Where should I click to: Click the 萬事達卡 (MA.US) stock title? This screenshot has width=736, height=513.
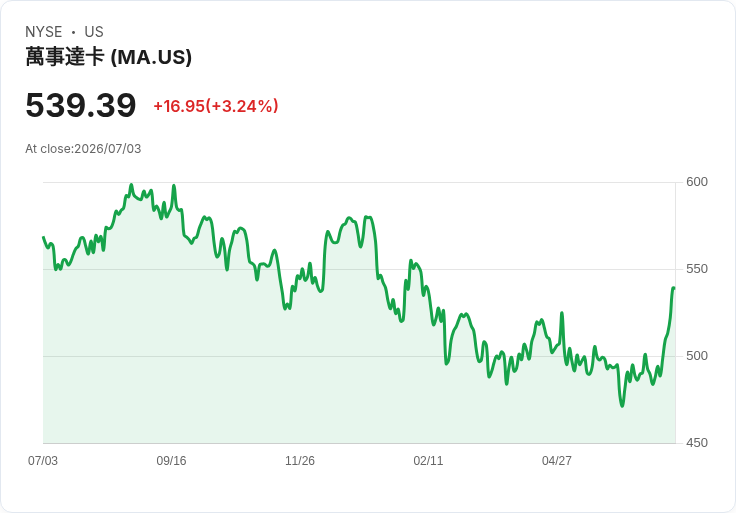pyautogui.click(x=108, y=57)
